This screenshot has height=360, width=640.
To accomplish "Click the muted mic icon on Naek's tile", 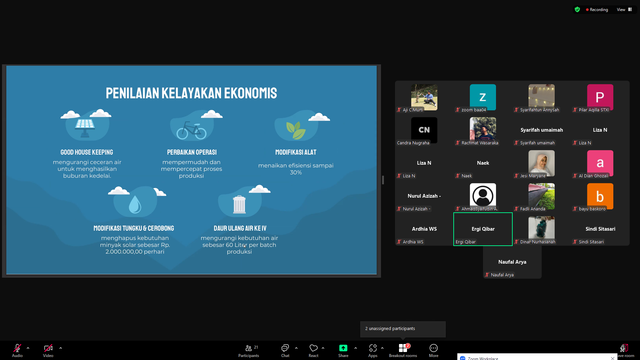I will (458, 176).
